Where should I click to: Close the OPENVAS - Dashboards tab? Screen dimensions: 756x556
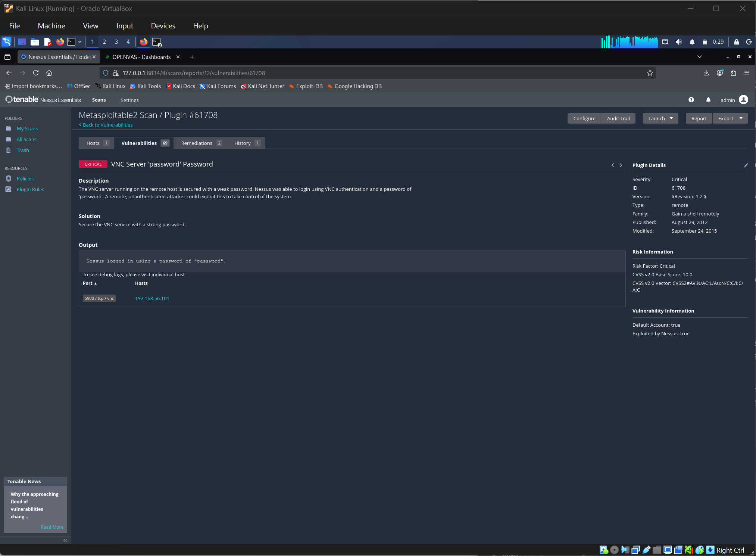coord(178,57)
